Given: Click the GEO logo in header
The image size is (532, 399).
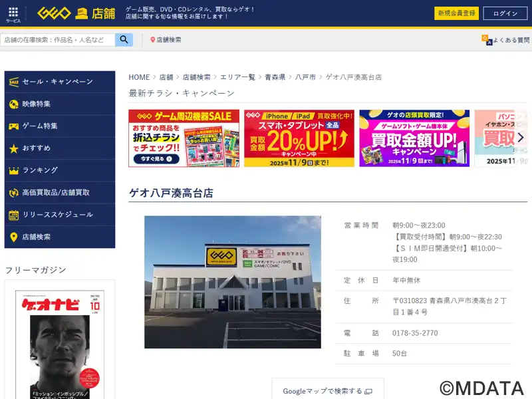Looking at the screenshot, I should (54, 13).
